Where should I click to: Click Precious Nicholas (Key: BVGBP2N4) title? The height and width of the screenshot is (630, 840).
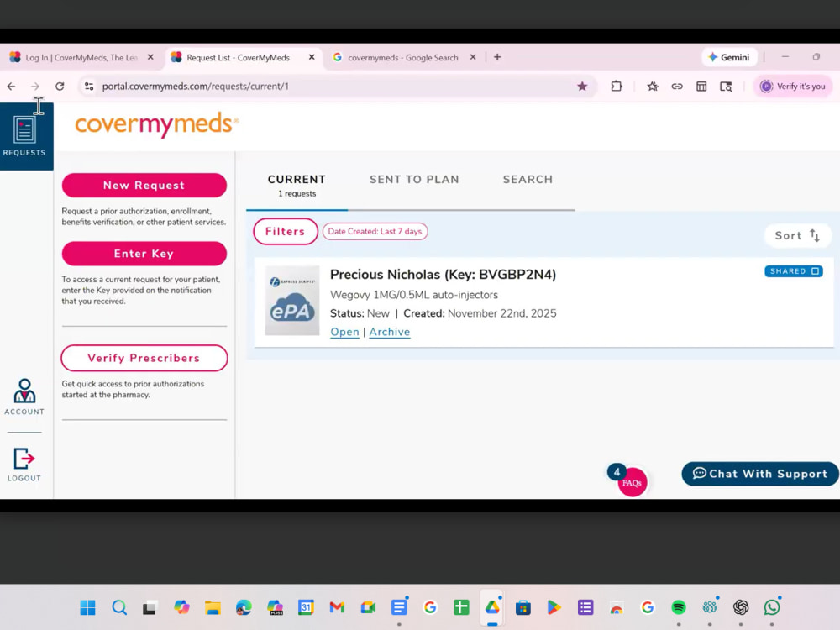[443, 275]
